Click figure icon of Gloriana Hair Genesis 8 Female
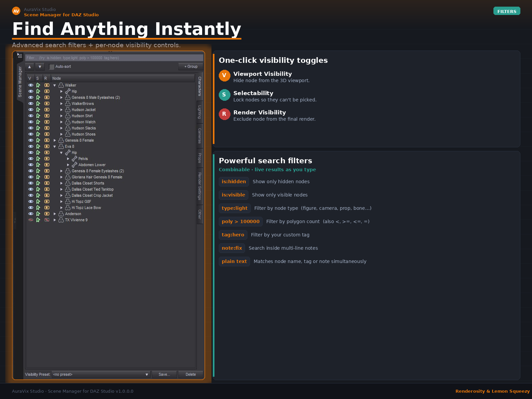 click(68, 177)
